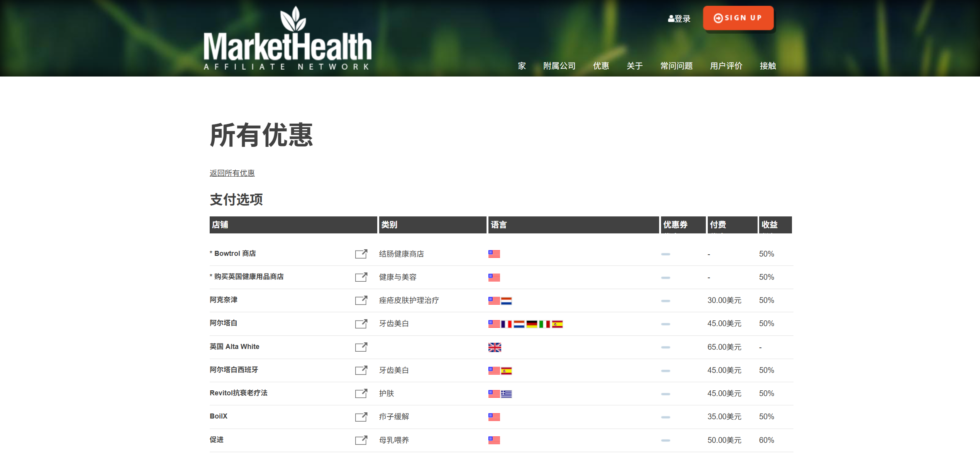This screenshot has width=980, height=456.
Task: Click the 收益 column header
Action: (x=775, y=225)
